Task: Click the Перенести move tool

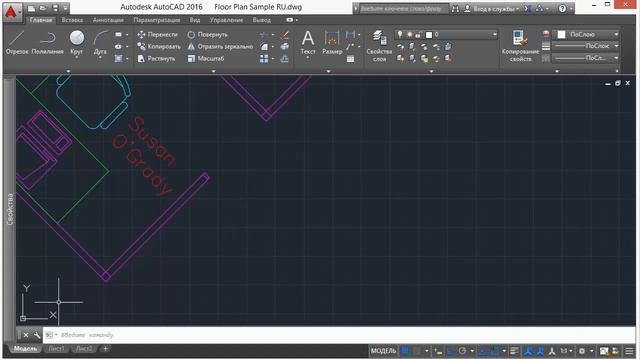Action: [x=158, y=35]
